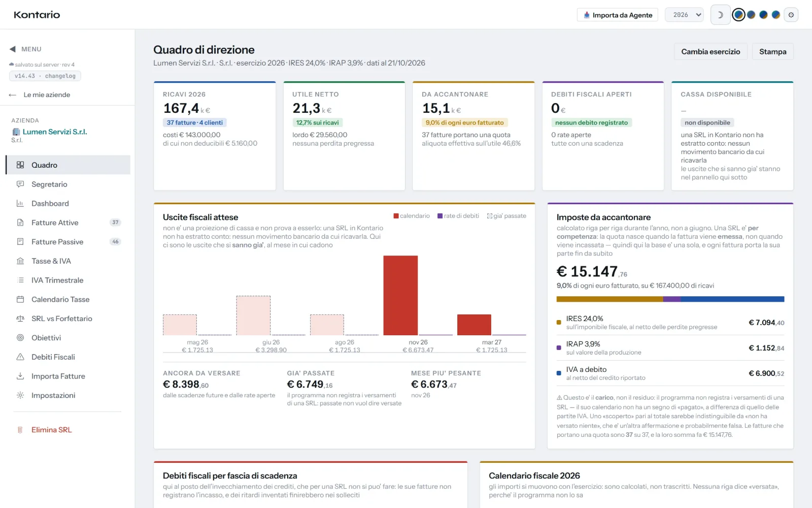
Task: Click the back arrow beside Le mie aziende
Action: (x=13, y=95)
